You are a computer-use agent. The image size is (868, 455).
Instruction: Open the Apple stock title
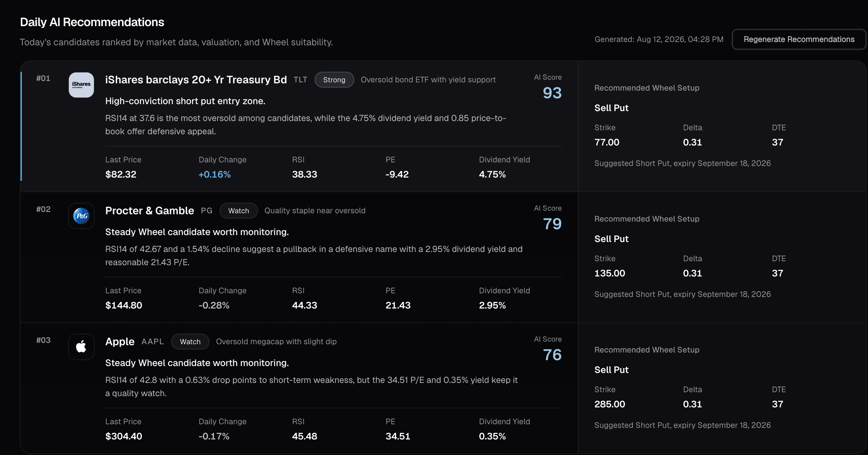click(120, 342)
